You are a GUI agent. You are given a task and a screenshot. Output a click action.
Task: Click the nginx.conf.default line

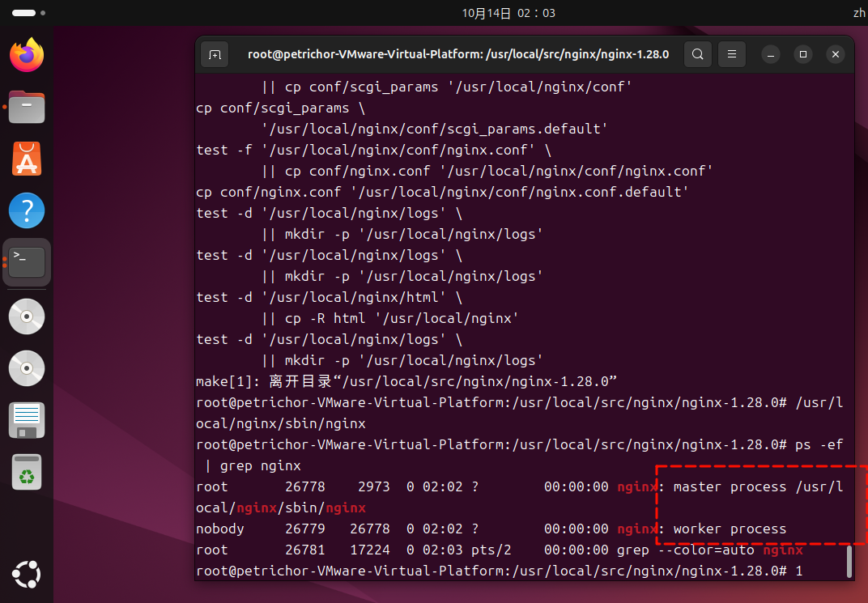click(442, 193)
